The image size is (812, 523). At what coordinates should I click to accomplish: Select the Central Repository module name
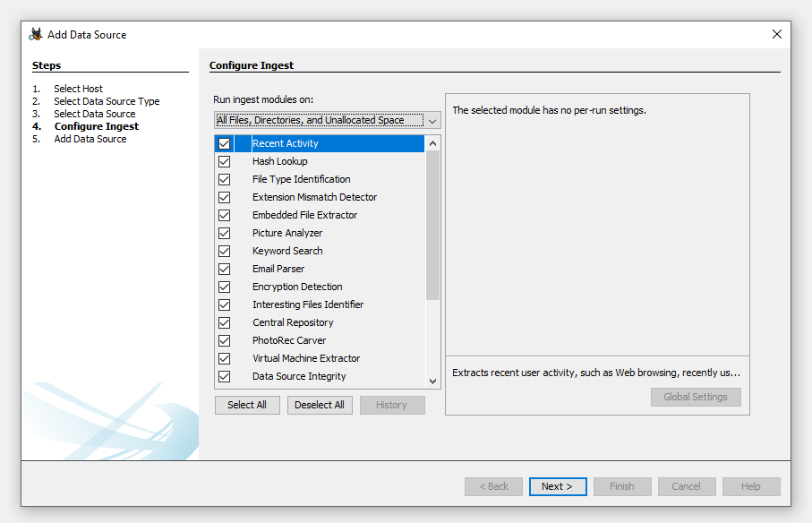[293, 322]
